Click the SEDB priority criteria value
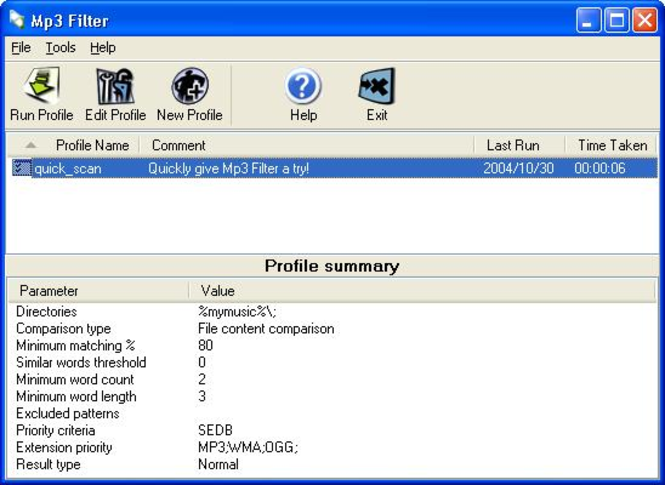 coord(215,430)
